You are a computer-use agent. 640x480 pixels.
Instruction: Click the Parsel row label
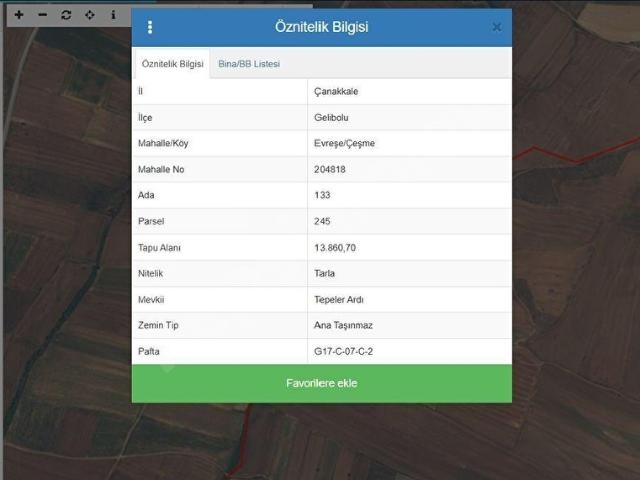tap(151, 221)
